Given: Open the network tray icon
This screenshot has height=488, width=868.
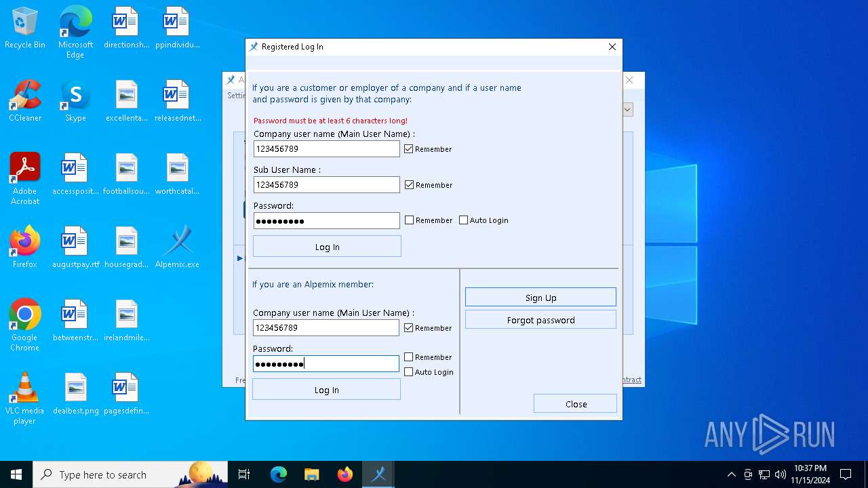Looking at the screenshot, I should (764, 474).
